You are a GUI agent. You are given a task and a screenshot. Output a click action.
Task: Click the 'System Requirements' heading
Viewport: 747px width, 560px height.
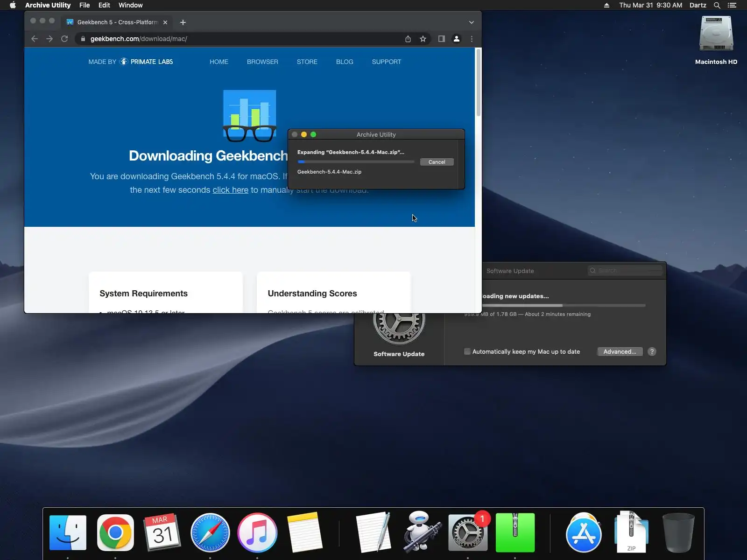pos(143,294)
